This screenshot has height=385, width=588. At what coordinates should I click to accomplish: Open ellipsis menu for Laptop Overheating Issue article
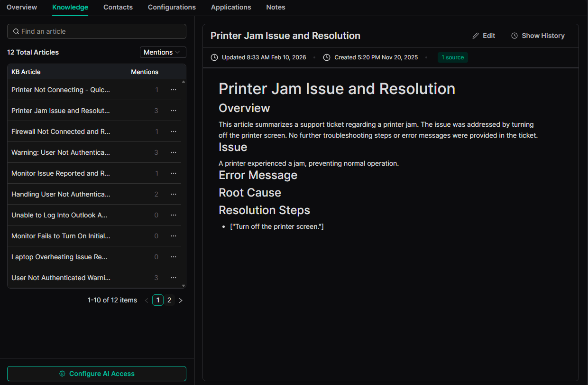click(173, 257)
